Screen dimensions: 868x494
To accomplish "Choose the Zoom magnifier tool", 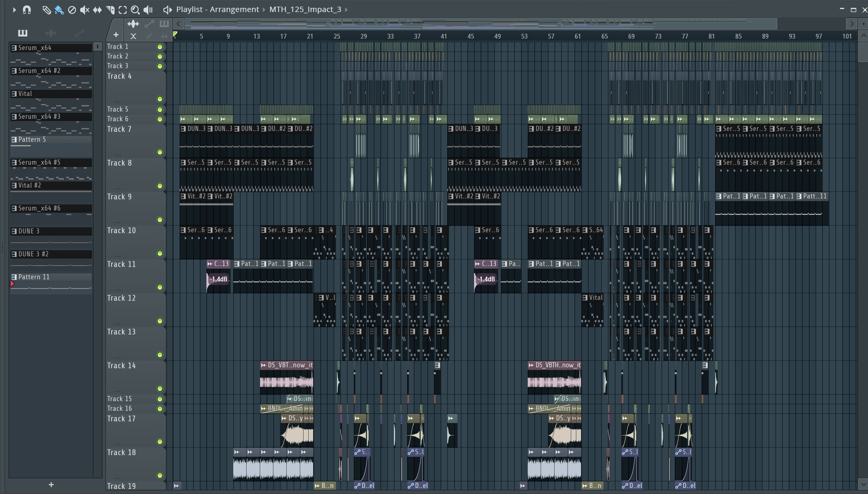I will pyautogui.click(x=135, y=10).
